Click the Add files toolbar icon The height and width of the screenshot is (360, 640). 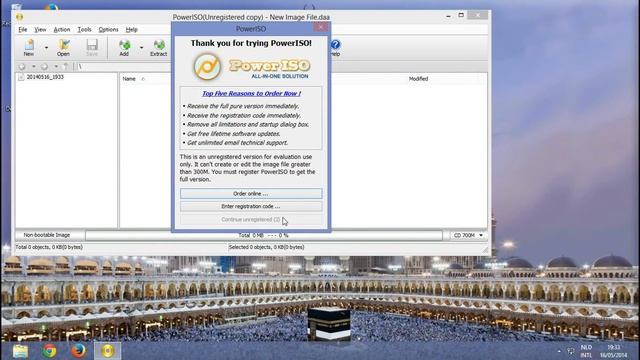[x=124, y=47]
